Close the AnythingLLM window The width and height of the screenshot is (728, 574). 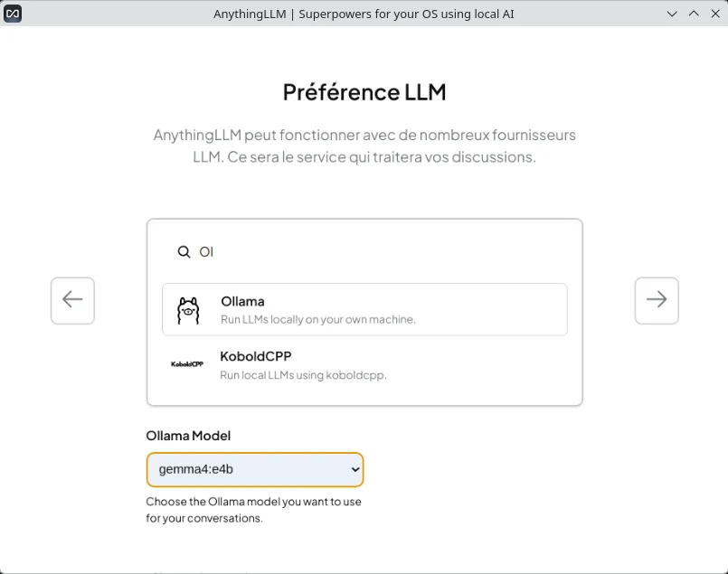[714, 14]
